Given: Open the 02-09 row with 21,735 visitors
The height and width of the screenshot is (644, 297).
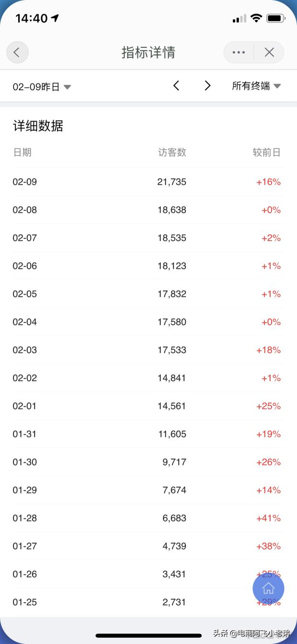Looking at the screenshot, I should click(x=148, y=182).
